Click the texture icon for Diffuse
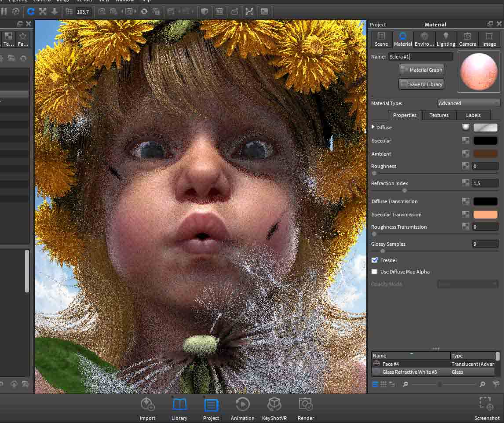Image resolution: width=504 pixels, height=423 pixels. (465, 127)
